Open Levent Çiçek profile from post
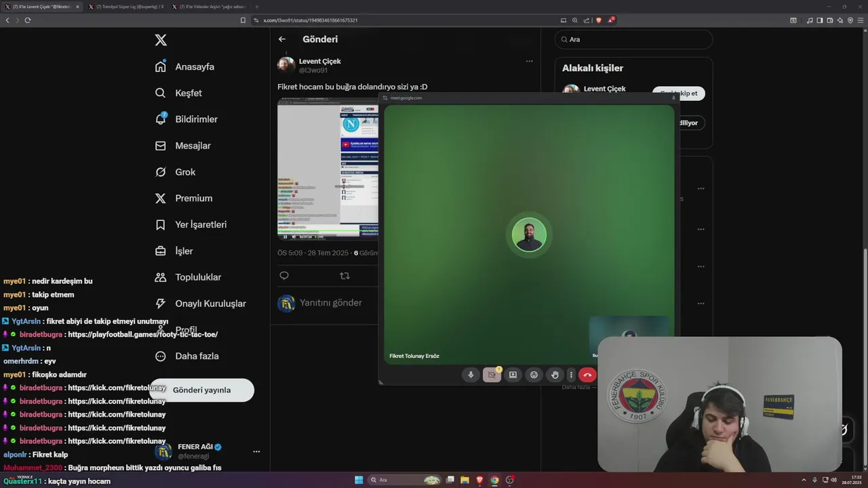This screenshot has height=488, width=868. click(x=320, y=61)
